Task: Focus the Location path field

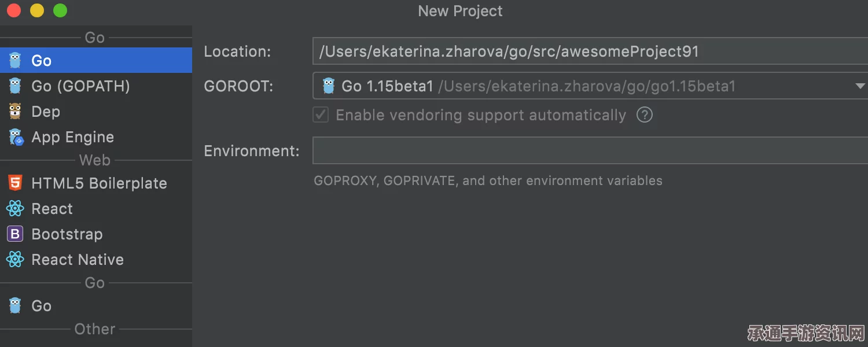Action: pos(590,51)
